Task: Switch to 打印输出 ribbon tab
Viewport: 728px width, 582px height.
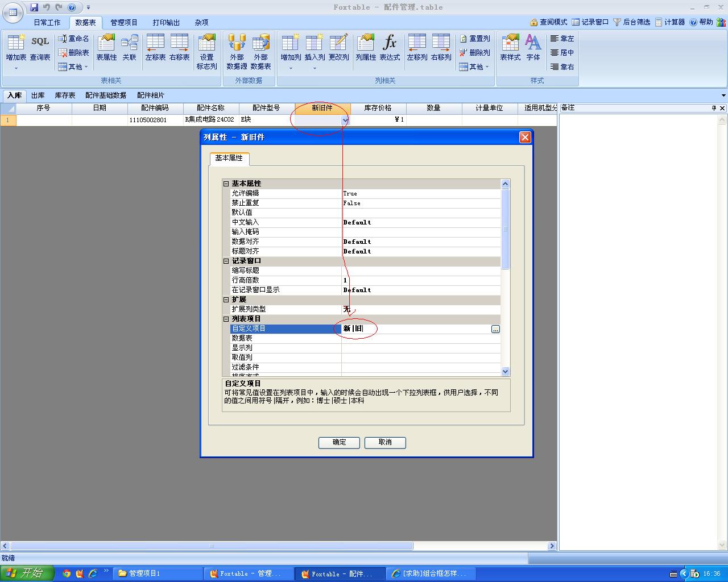Action: 166,23
